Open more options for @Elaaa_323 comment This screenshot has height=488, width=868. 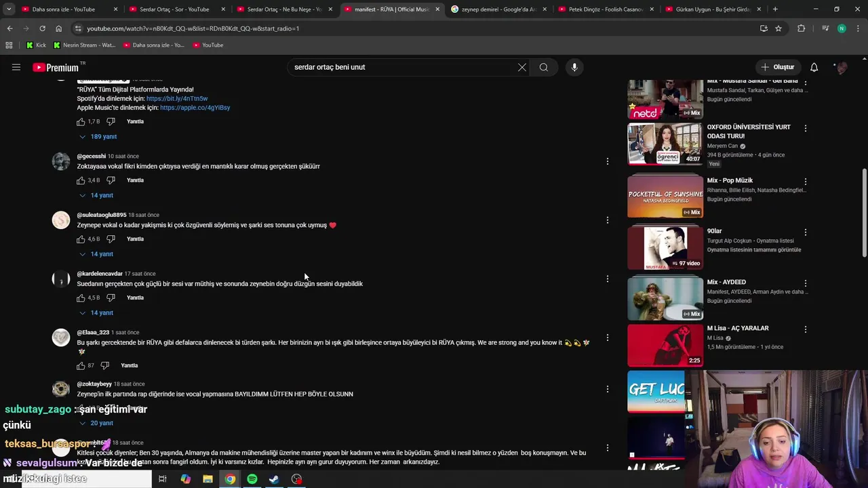[x=608, y=338]
